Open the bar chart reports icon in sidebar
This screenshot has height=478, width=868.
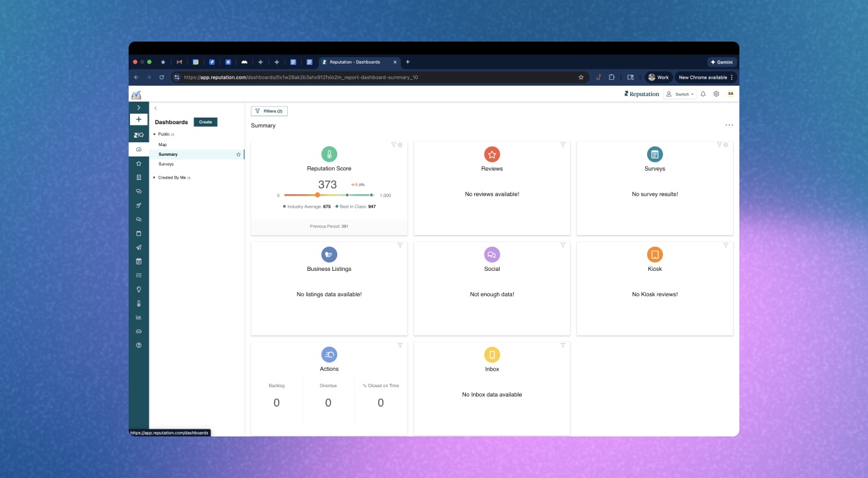point(138,318)
